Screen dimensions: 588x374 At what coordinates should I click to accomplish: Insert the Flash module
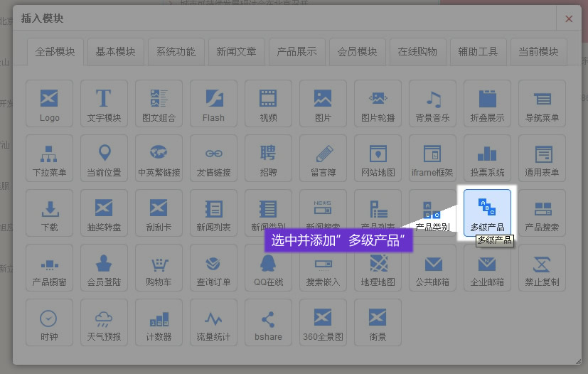213,103
